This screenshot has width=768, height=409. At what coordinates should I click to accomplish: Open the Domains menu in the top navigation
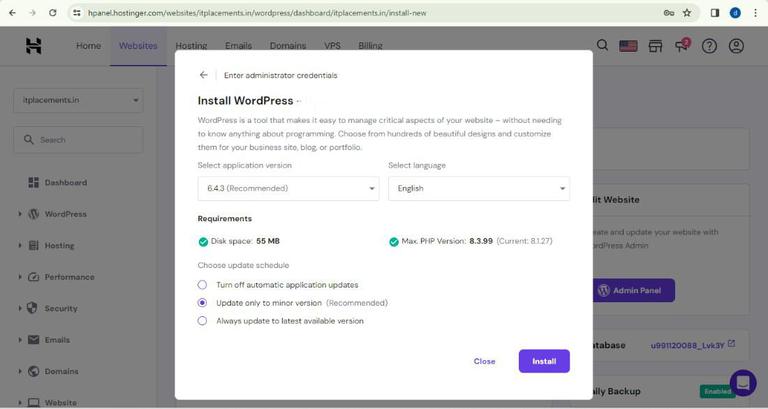point(288,46)
